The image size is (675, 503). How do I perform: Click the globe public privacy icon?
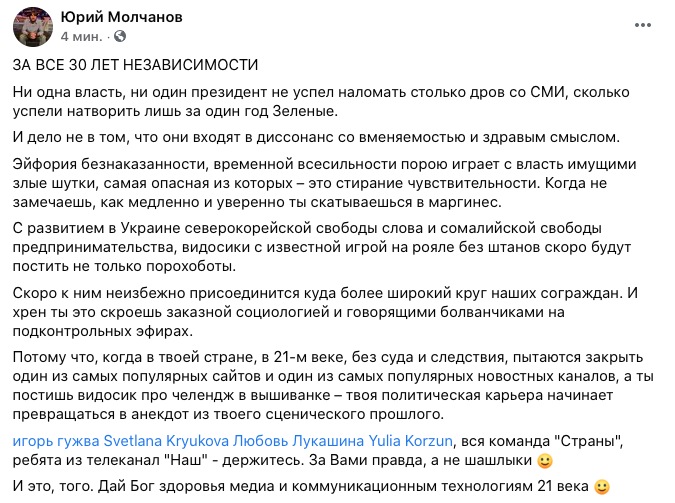coord(121,36)
